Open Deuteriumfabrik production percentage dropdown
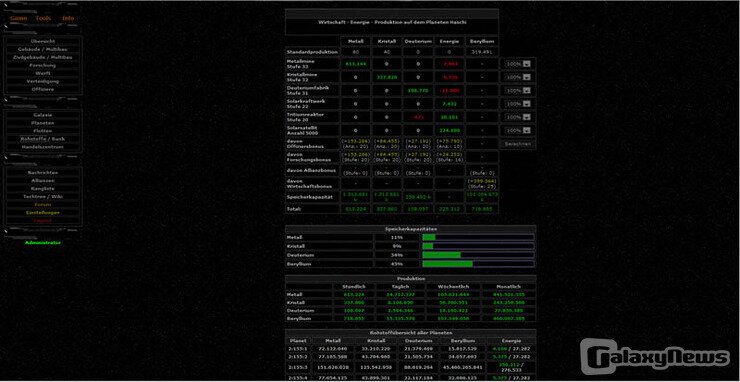740x382 pixels. click(x=518, y=90)
